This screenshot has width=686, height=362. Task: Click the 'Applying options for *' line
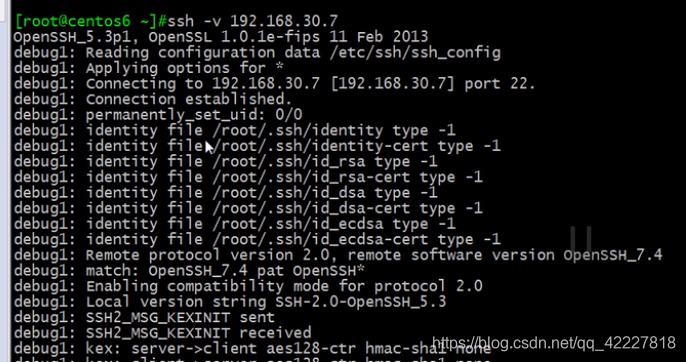[x=149, y=68]
